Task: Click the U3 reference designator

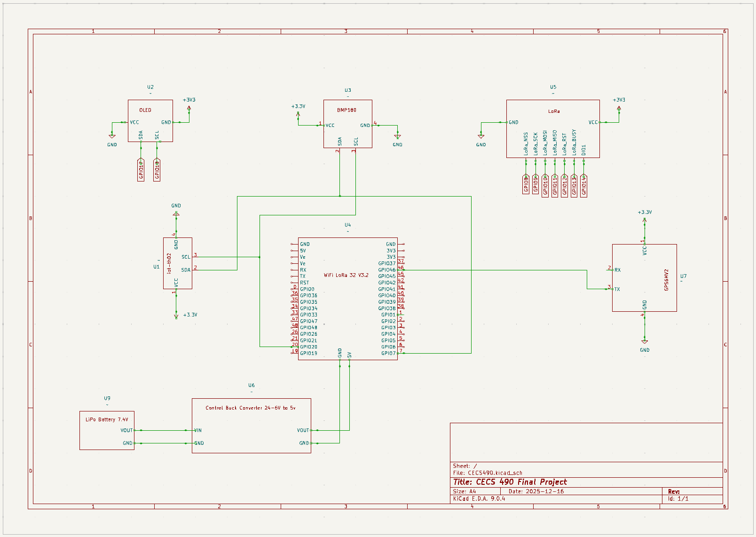Action: pos(348,90)
